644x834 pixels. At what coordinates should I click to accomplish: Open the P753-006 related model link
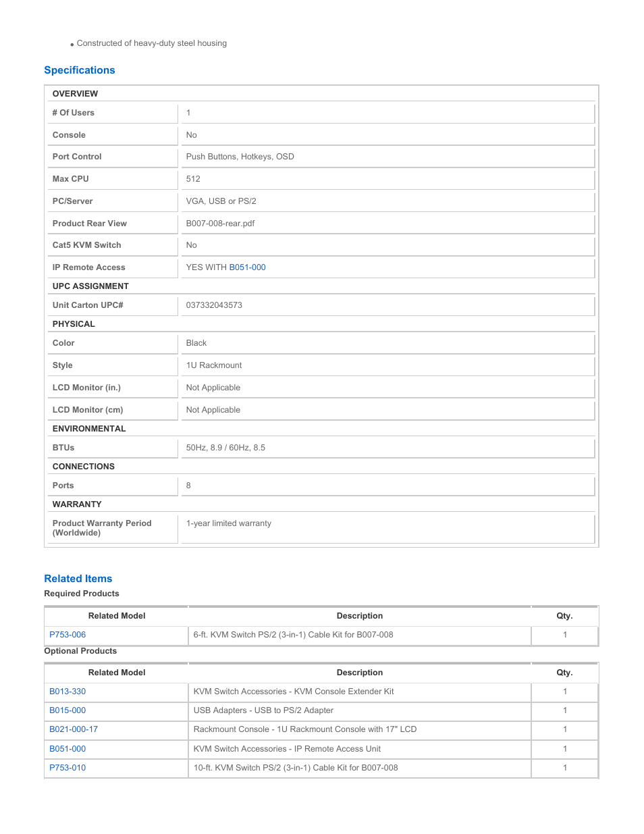pos(68,635)
